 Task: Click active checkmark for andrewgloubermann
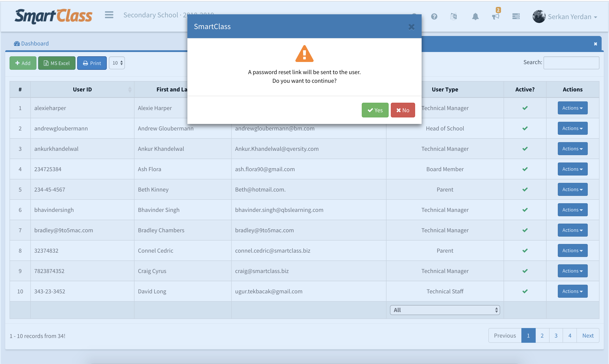tap(525, 128)
